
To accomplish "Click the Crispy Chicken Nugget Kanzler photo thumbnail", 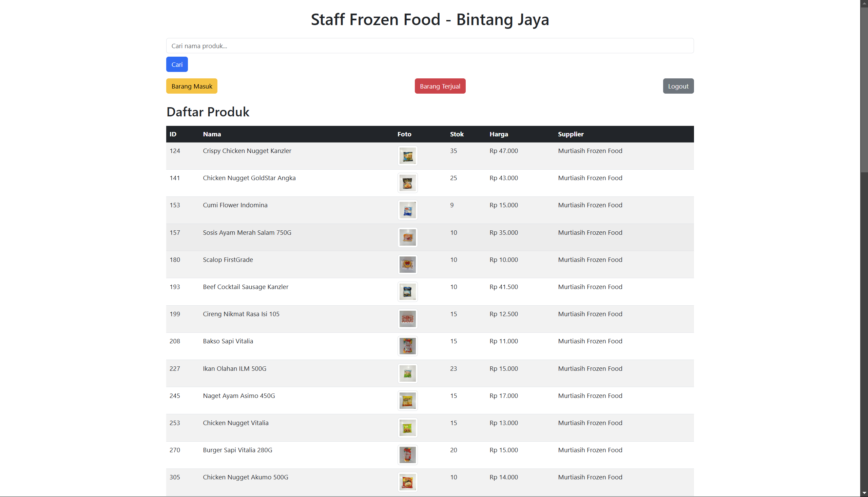I will tap(407, 156).
